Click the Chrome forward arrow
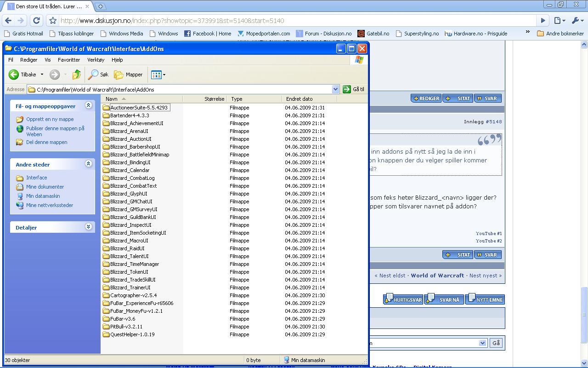 coord(20,21)
